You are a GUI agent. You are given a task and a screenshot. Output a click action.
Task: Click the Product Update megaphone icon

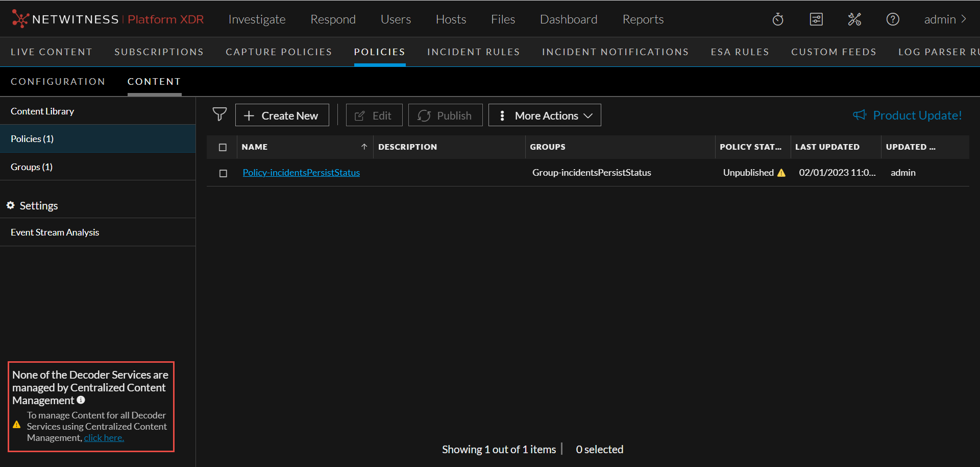coord(859,115)
